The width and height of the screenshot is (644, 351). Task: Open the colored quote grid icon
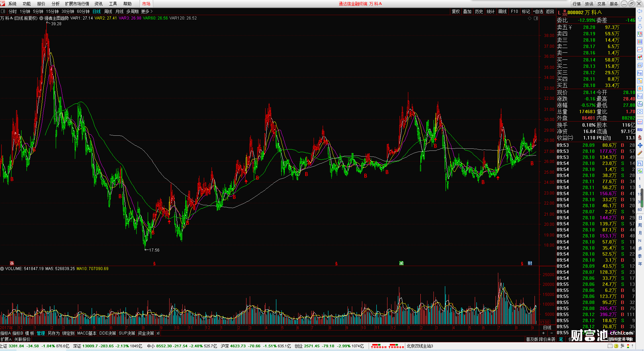click(640, 42)
